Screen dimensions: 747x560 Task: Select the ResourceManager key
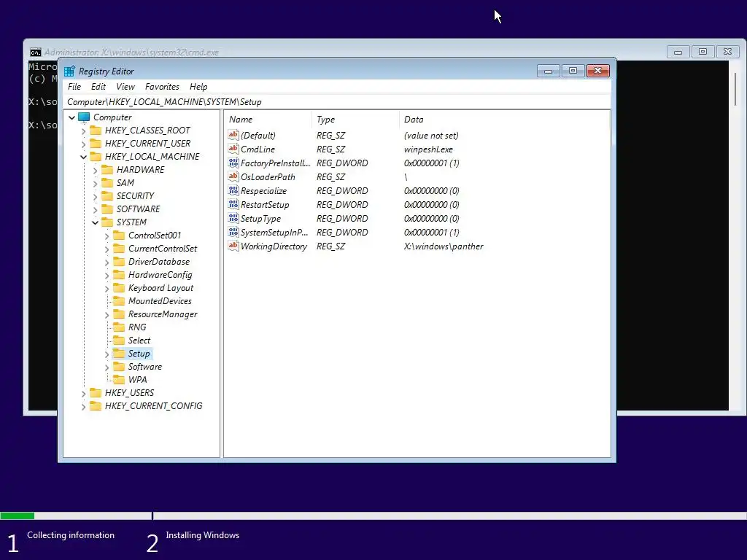pos(163,314)
